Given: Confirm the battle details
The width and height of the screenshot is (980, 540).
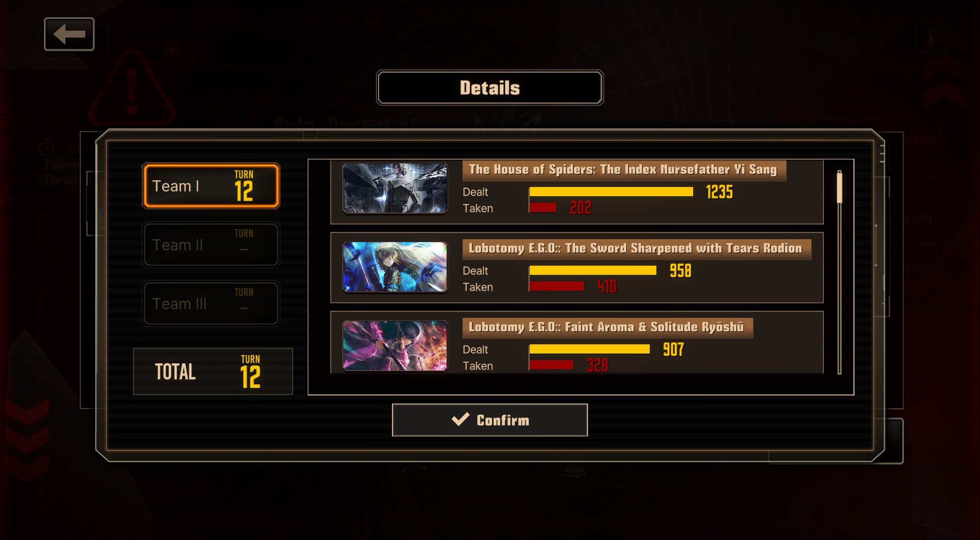Looking at the screenshot, I should [x=489, y=420].
